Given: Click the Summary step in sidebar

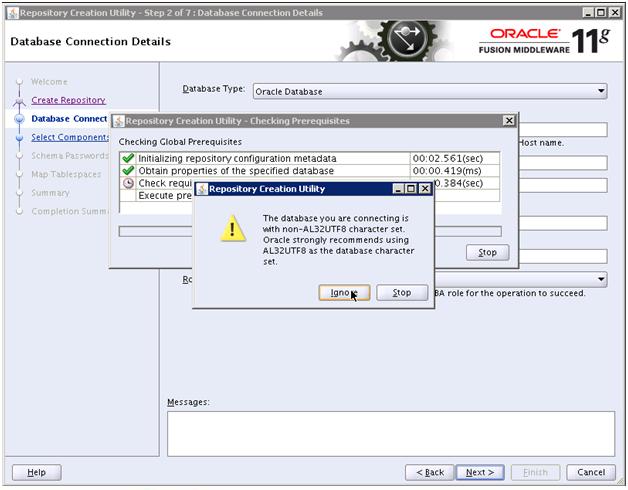Looking at the screenshot, I should (50, 193).
